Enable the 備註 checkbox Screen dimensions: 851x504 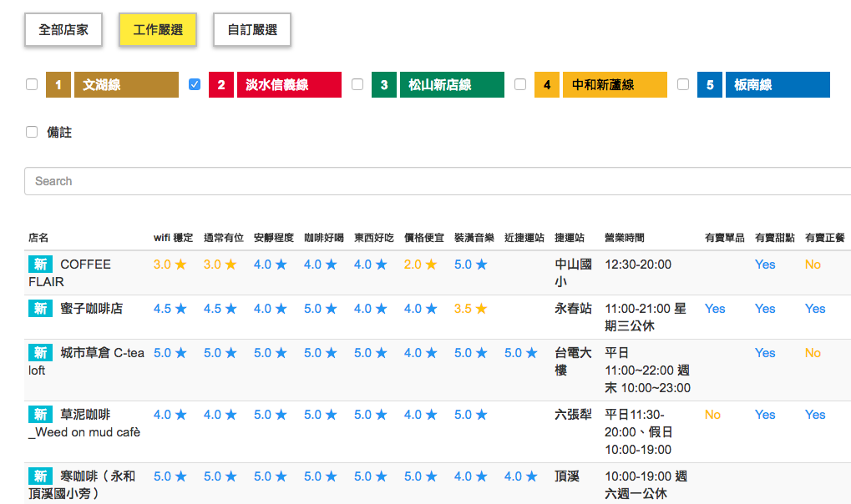coord(32,132)
